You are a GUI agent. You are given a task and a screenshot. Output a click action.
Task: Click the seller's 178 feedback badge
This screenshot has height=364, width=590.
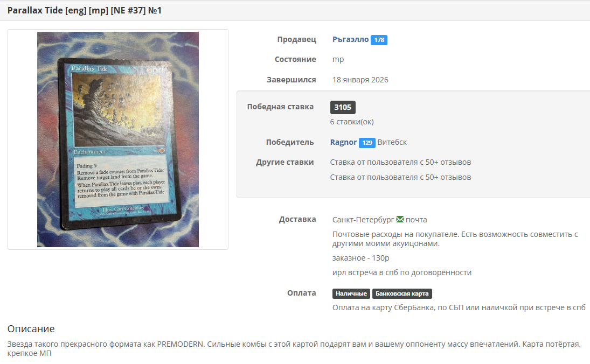click(379, 40)
